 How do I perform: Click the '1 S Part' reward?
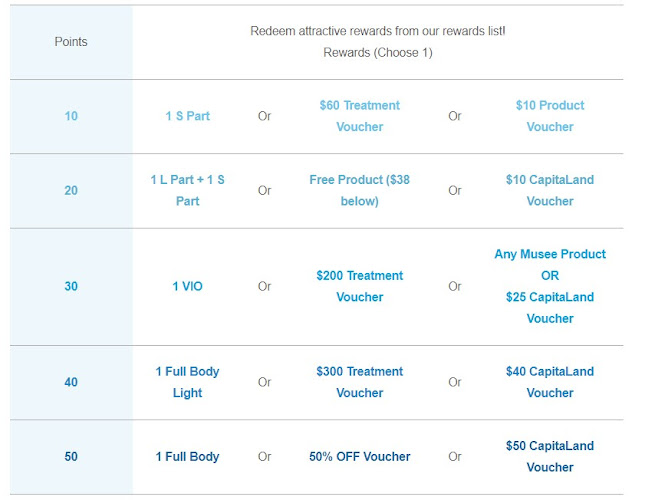(188, 116)
